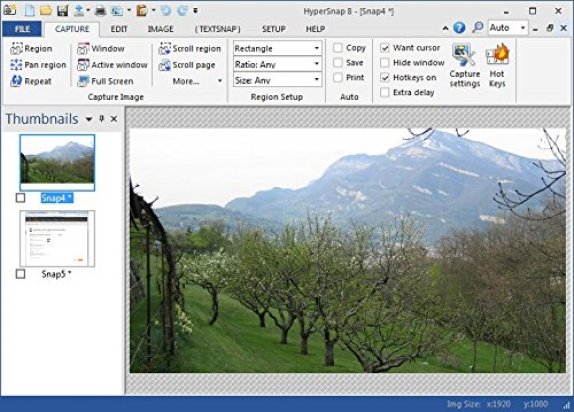Open the Rectangle shape dropdown
Image resolution: width=574 pixels, height=412 pixels.
tap(277, 48)
